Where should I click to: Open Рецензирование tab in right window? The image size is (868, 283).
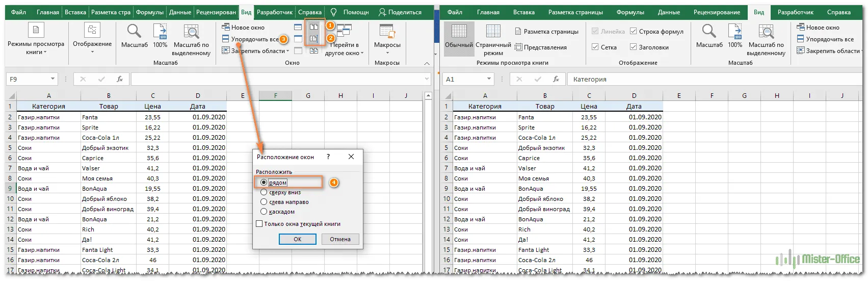[717, 12]
